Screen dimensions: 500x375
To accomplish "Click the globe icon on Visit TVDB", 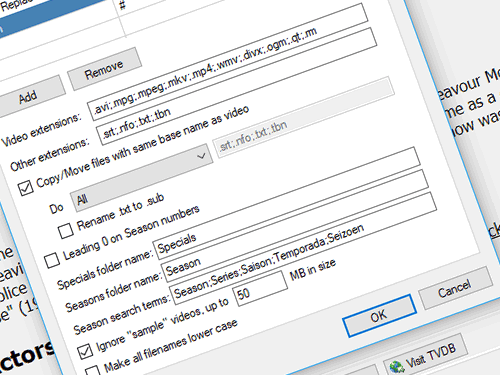I will [x=396, y=367].
